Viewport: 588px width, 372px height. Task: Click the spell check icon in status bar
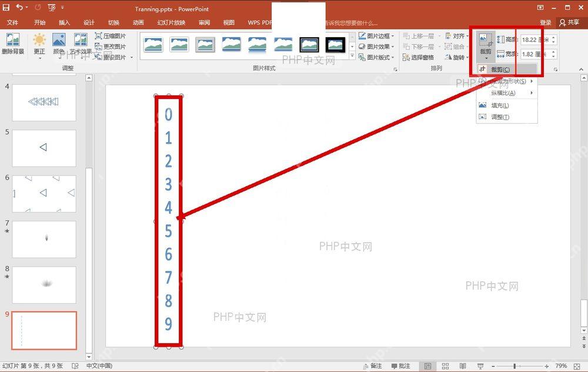point(75,366)
